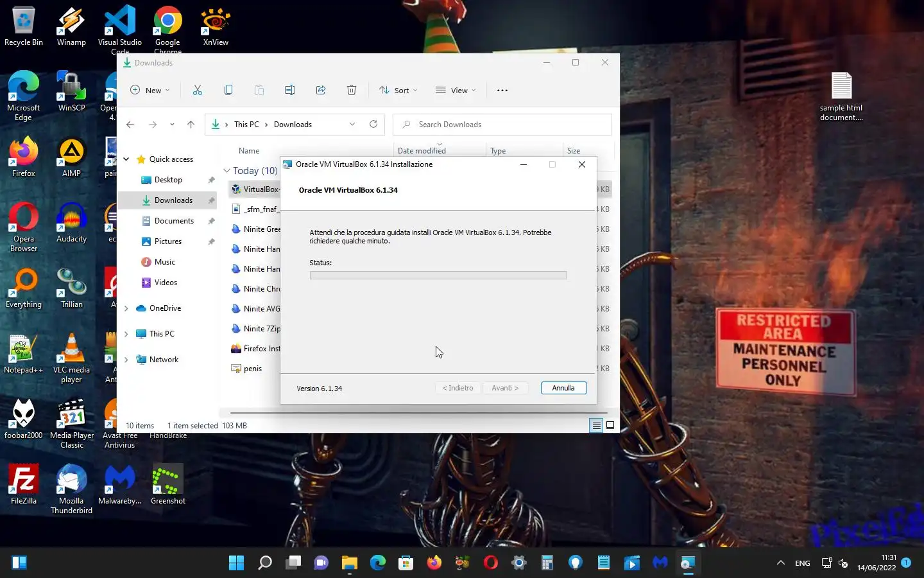The image size is (924, 578).
Task: Click the Paste icon in Downloads toolbar
Action: point(259,90)
